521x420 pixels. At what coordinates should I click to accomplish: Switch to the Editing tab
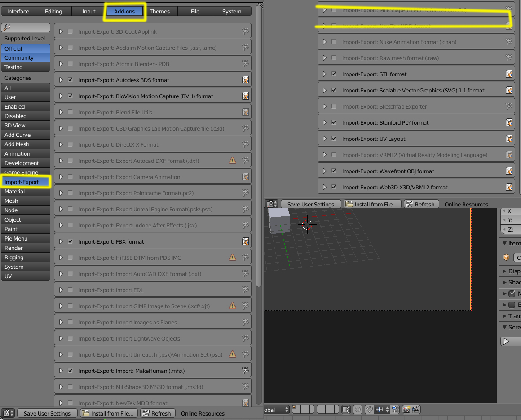53,11
